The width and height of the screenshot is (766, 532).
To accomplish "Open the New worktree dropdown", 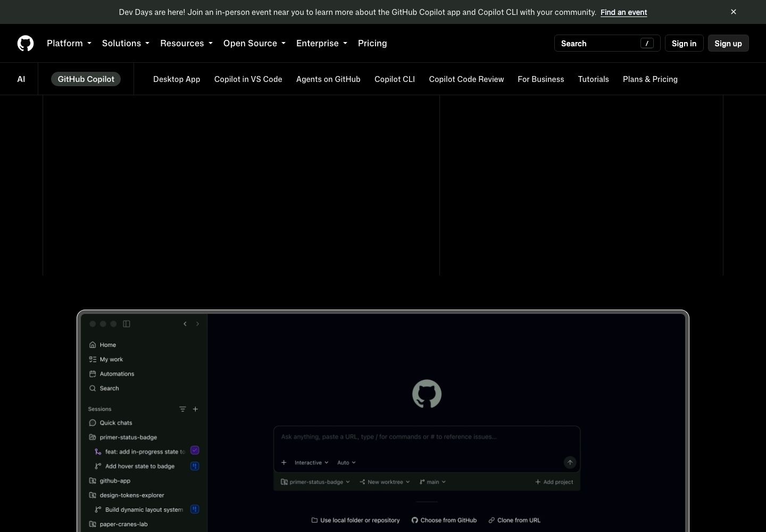I will [385, 482].
